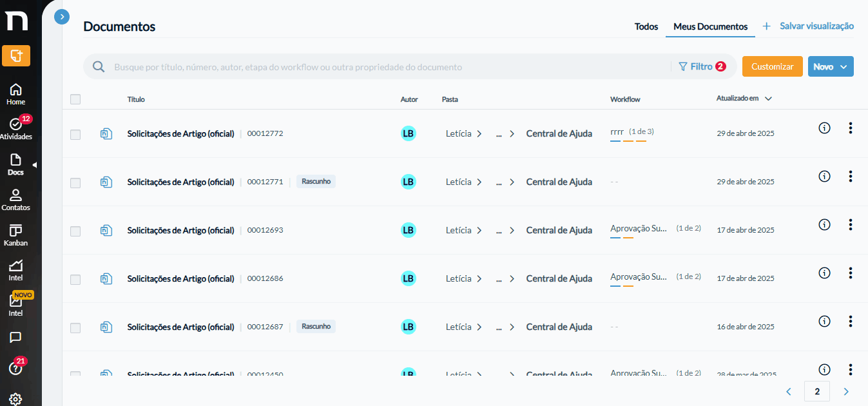Click the Autor column header
This screenshot has width=868, height=406.
409,99
